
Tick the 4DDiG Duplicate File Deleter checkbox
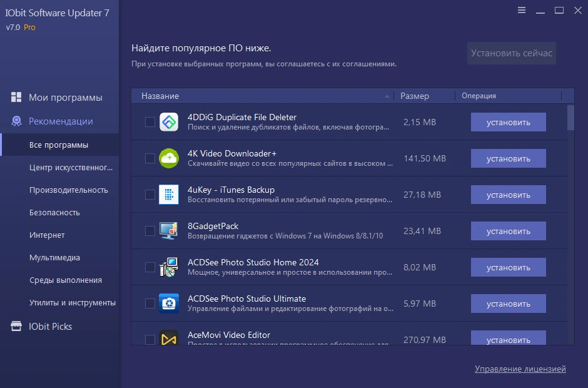click(150, 122)
